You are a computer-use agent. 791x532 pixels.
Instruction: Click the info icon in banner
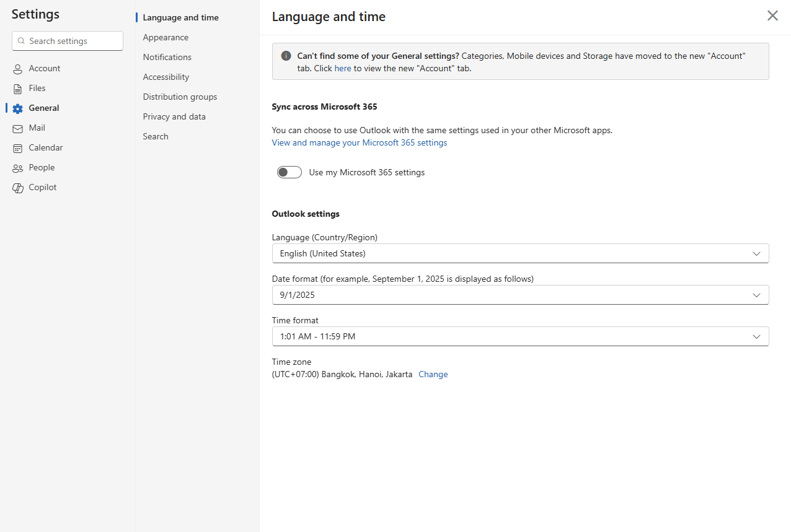286,56
